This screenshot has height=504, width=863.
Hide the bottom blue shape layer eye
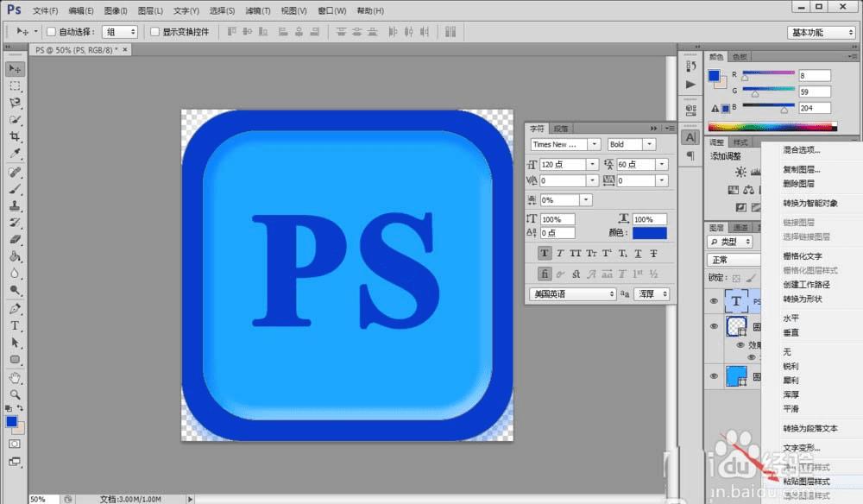714,376
